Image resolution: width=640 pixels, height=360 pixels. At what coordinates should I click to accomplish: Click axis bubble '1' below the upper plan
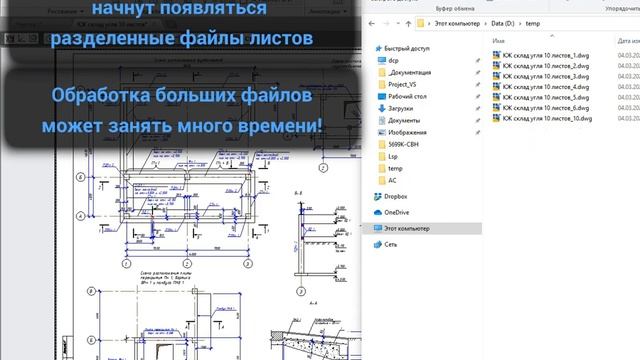[127, 264]
